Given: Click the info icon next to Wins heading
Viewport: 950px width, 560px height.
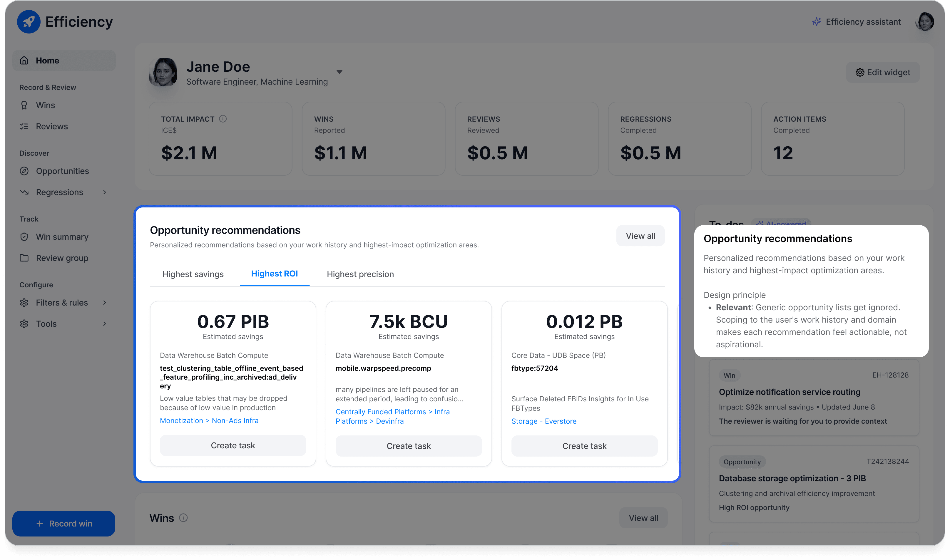Looking at the screenshot, I should (183, 518).
